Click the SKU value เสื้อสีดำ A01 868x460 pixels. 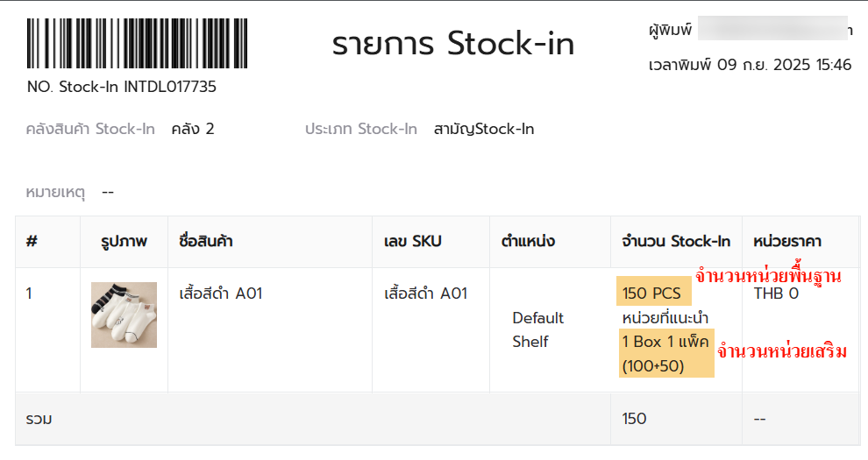coord(426,293)
